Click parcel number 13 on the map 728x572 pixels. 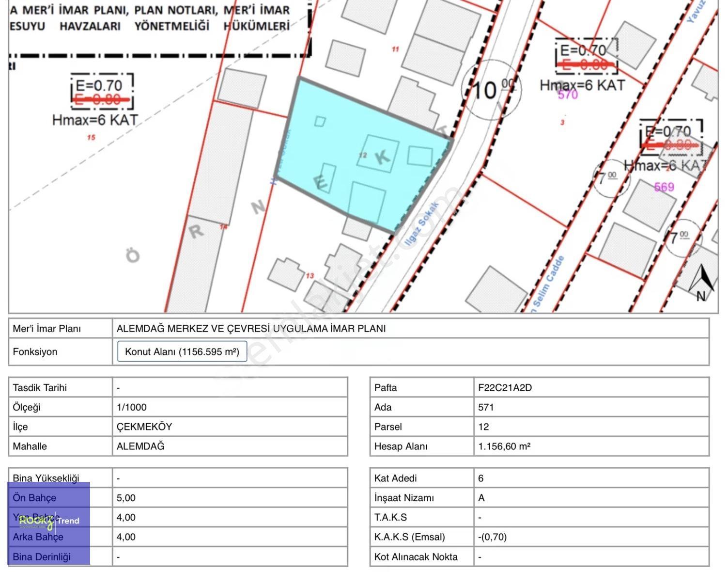click(310, 275)
